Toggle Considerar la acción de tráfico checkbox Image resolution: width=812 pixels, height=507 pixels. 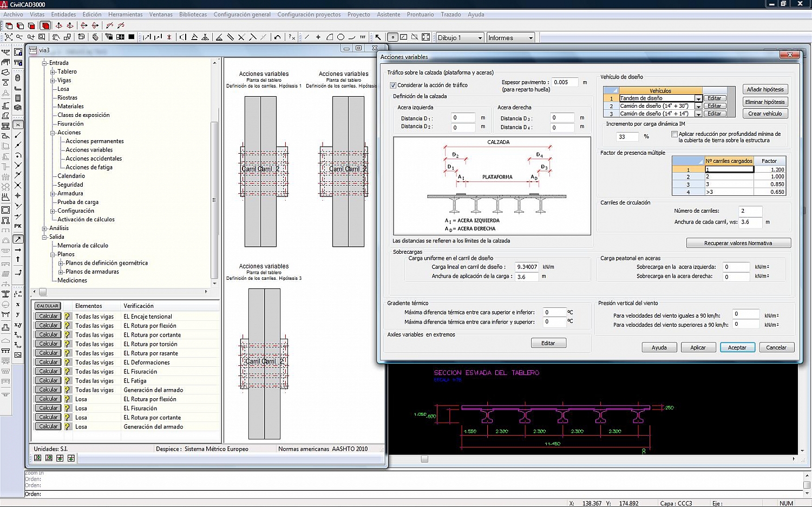pos(393,85)
